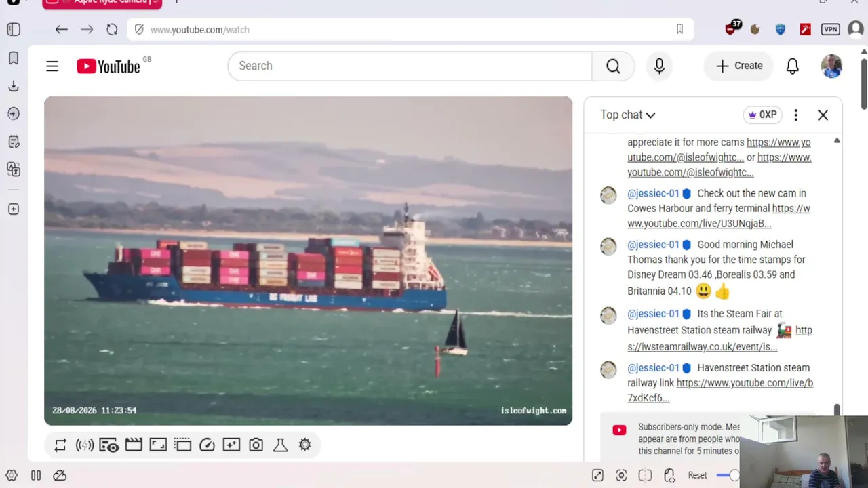
Task: Go back to the previous page
Action: pyautogui.click(x=62, y=30)
